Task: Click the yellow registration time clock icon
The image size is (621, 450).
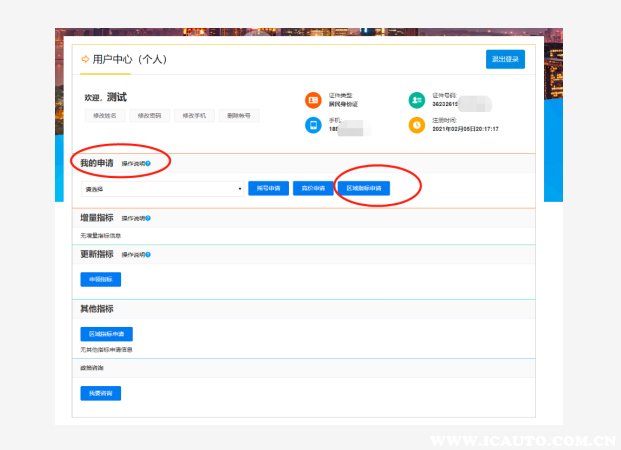Action: tap(417, 125)
